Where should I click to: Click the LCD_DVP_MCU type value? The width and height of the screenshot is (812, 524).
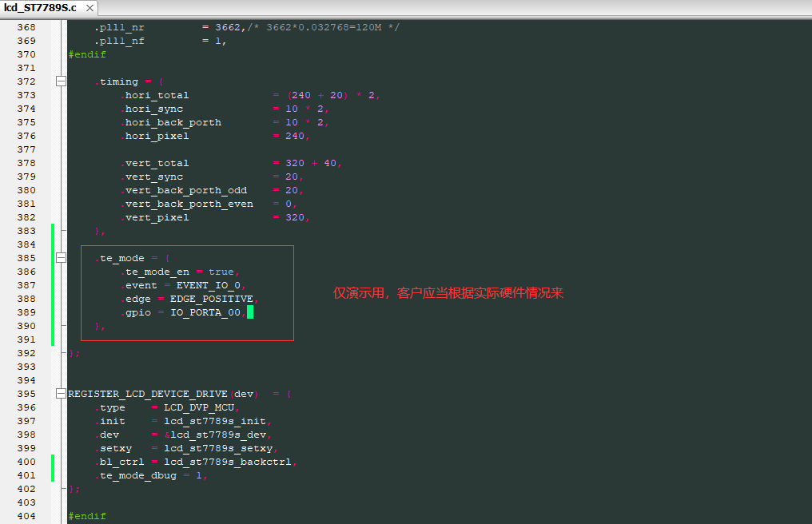point(199,407)
